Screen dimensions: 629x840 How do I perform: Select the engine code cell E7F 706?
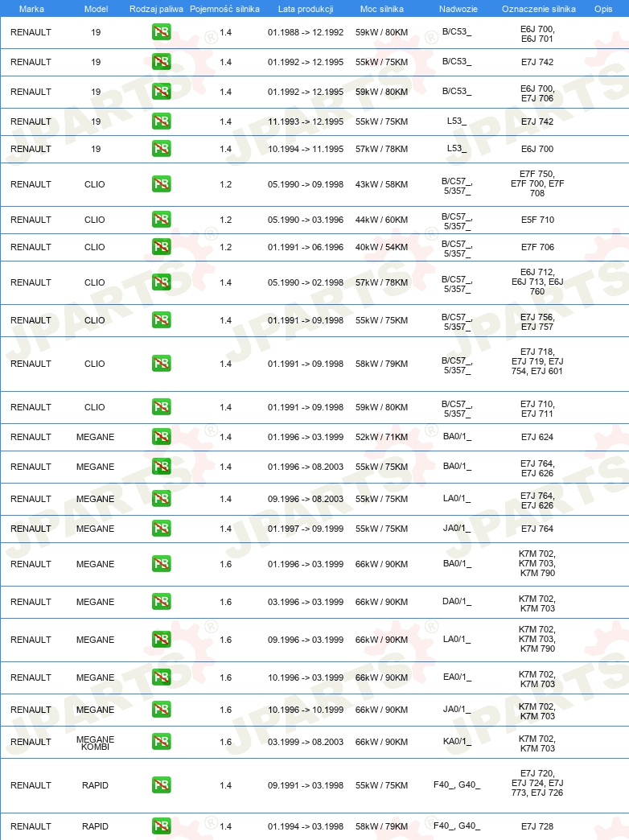[x=537, y=247]
